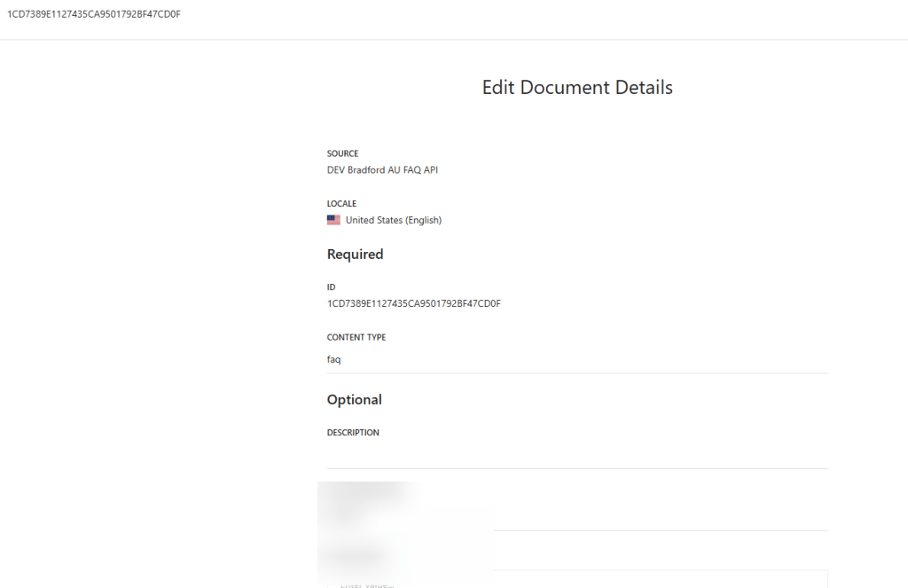Click the Edit Document Details page title
The width and height of the screenshot is (908, 588).
[x=577, y=87]
